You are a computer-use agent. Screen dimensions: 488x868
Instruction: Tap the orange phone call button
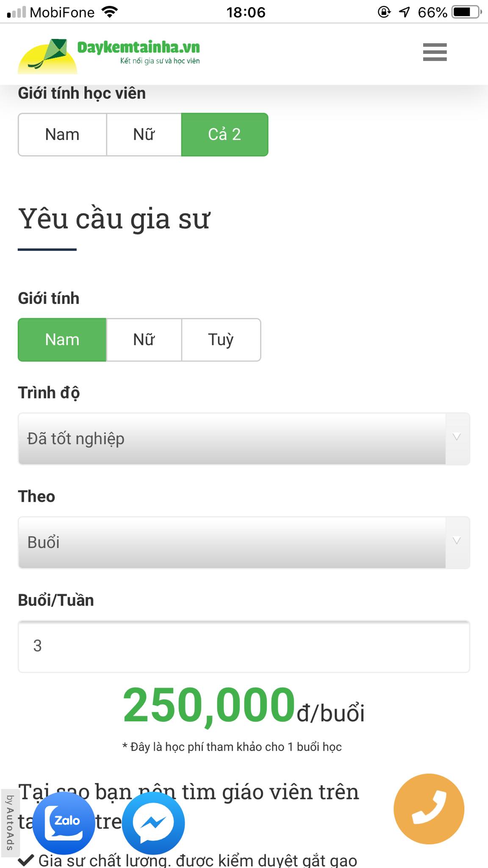[x=429, y=809]
